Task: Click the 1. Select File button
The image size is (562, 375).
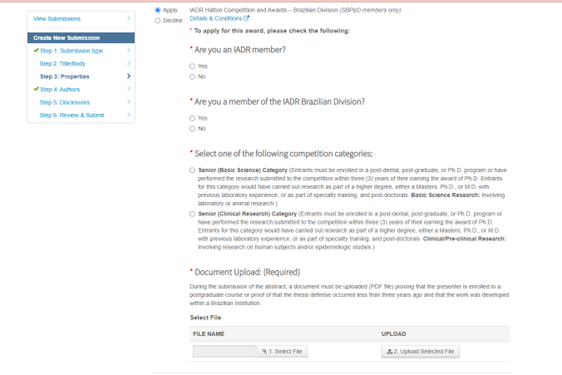Action: click(282, 351)
